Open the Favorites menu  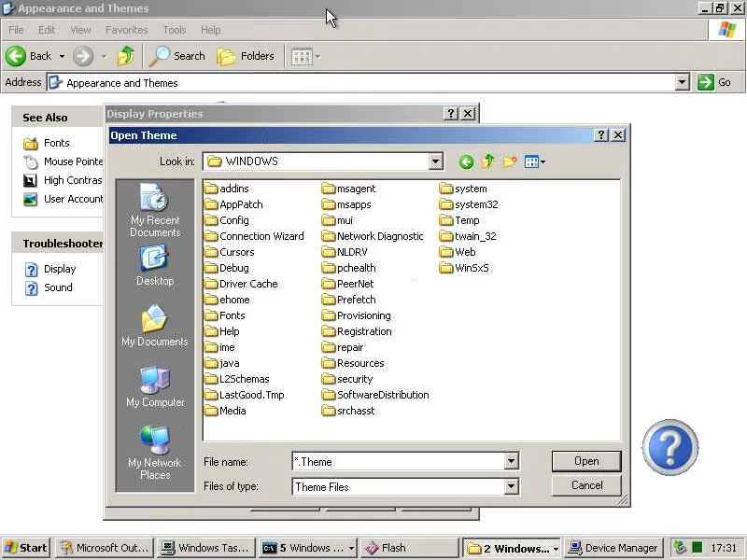(x=126, y=30)
